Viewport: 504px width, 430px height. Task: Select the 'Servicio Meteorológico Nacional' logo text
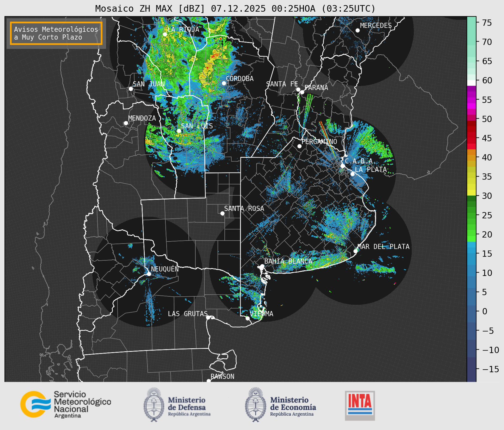coord(82,405)
